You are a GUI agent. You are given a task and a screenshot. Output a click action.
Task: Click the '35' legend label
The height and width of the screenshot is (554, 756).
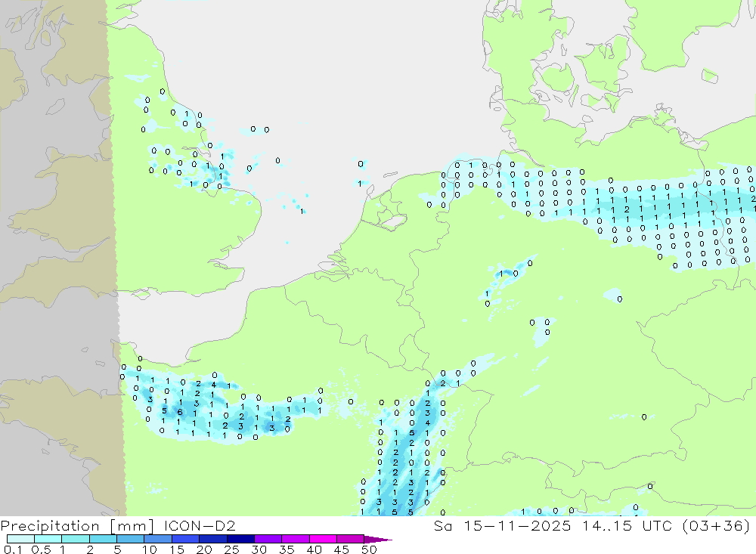point(287,549)
